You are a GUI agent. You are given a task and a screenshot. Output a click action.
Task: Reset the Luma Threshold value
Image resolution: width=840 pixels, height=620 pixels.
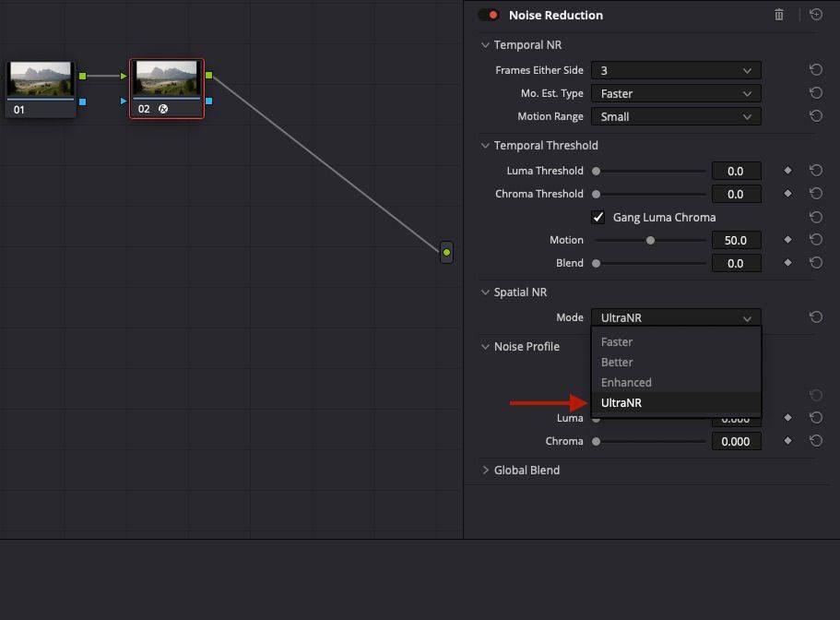tap(815, 170)
